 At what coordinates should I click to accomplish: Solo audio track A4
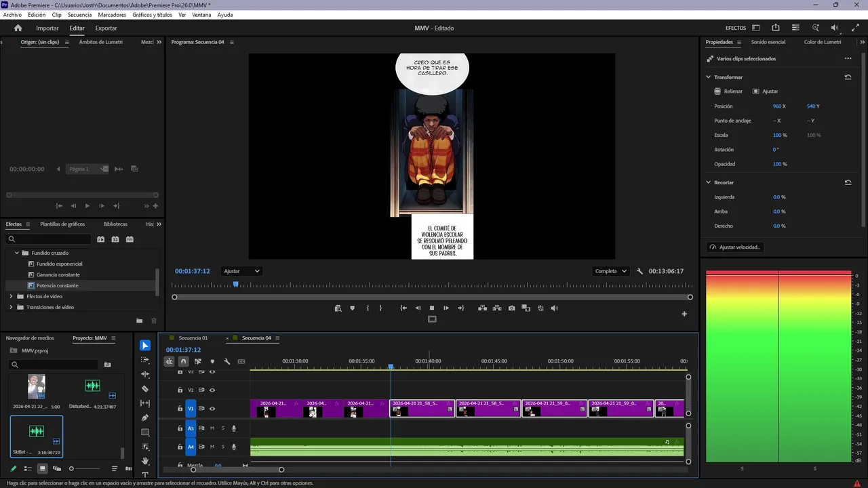(222, 447)
